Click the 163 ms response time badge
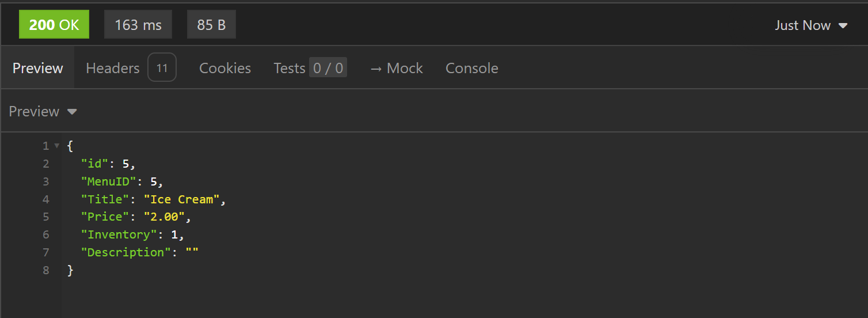Screen dimensions: 868x318 (x=138, y=25)
